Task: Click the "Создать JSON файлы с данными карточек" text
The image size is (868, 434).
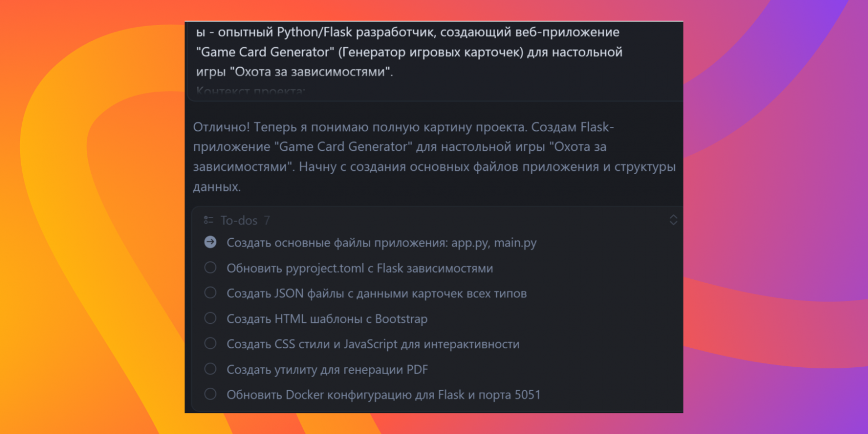Action: [x=377, y=293]
